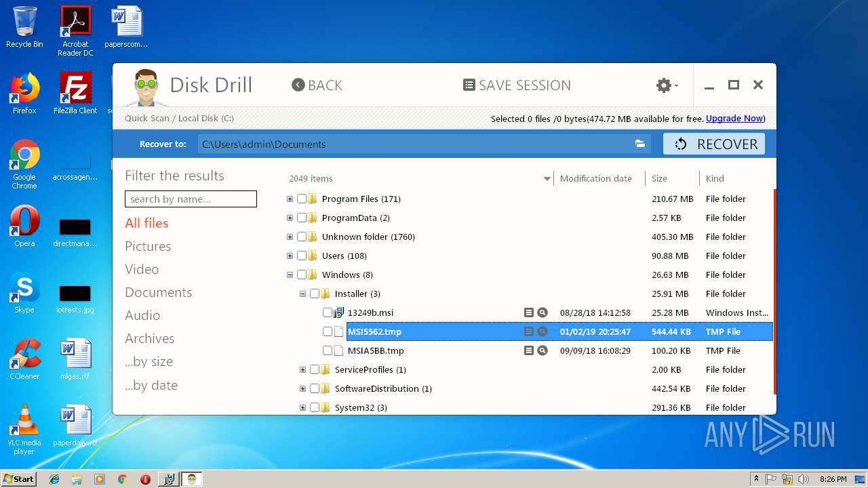Screen dimensions: 868x488
Task: Click the file list vertical scrollbar
Action: coord(774,291)
